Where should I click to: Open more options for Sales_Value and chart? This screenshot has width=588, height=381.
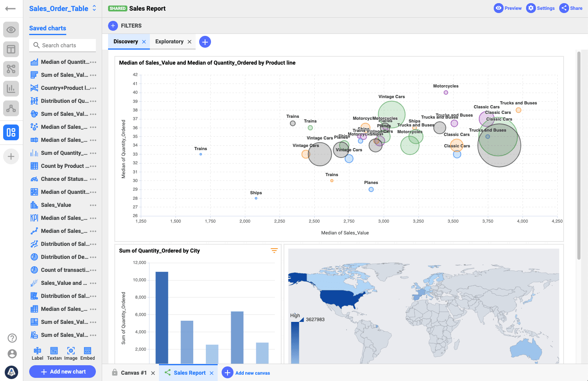click(x=93, y=283)
